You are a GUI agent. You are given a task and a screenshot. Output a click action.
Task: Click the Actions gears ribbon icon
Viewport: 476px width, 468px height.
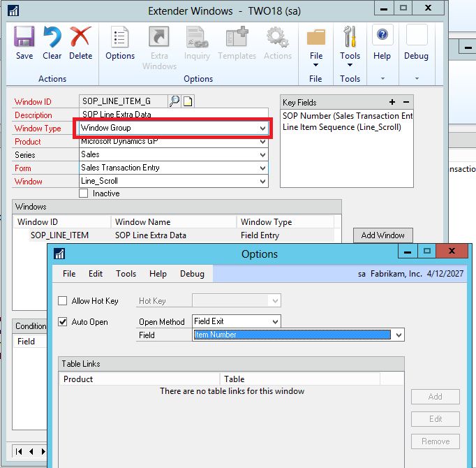coord(278,37)
